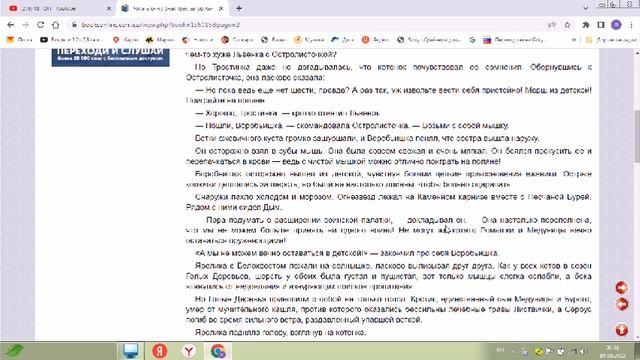Click the line 'Ярολика подняла голову'
This screenshot has width=640, height=360.
tap(280, 332)
